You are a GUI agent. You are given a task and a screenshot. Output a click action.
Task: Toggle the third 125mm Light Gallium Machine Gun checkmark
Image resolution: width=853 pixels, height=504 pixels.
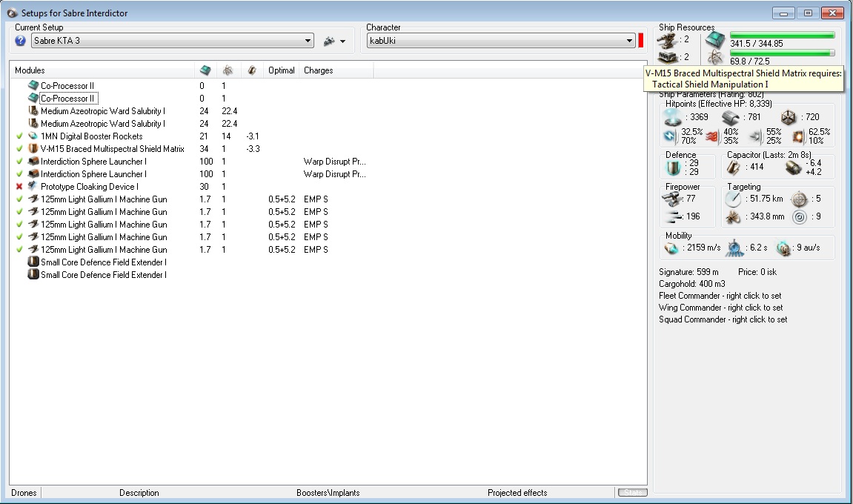tap(19, 225)
